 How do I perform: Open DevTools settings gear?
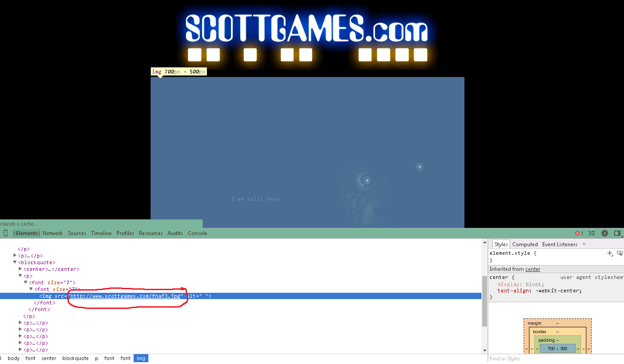[605, 233]
